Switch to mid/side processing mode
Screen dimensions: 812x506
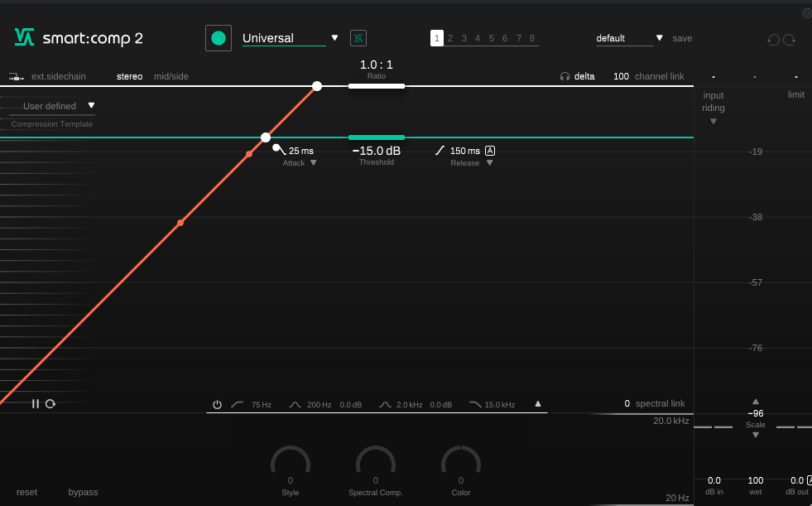(x=171, y=76)
